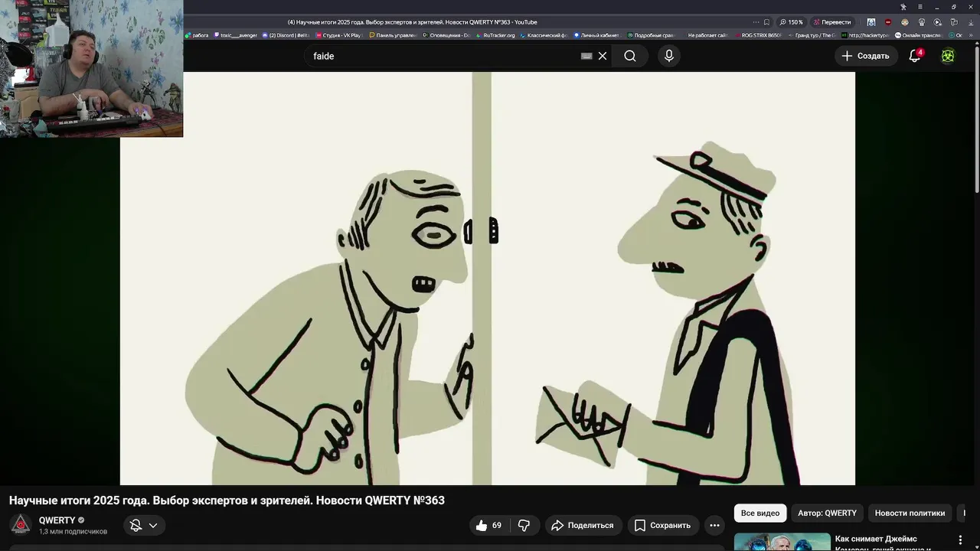This screenshot has height=551, width=980.
Task: Open the address bar three-dot menu
Action: [756, 22]
